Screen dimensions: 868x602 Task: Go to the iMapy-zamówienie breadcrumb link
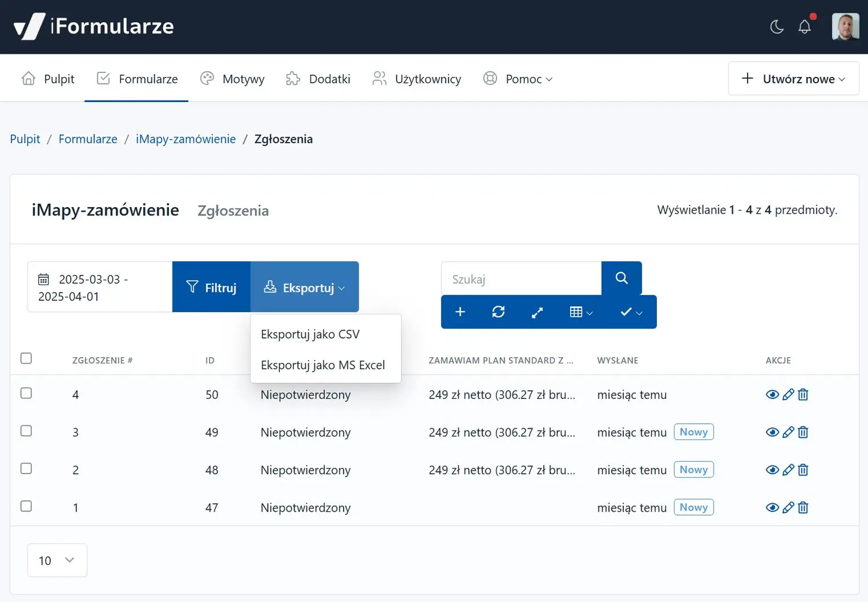(186, 139)
